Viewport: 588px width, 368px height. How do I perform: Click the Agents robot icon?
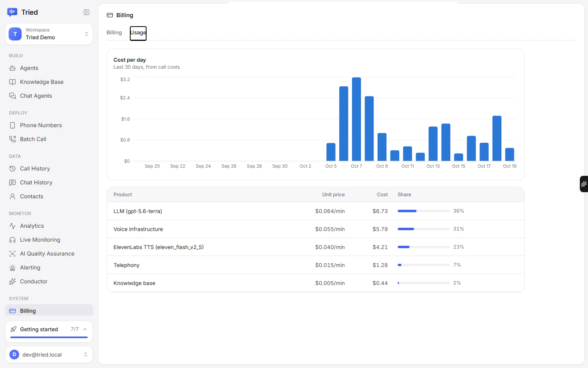click(x=13, y=68)
